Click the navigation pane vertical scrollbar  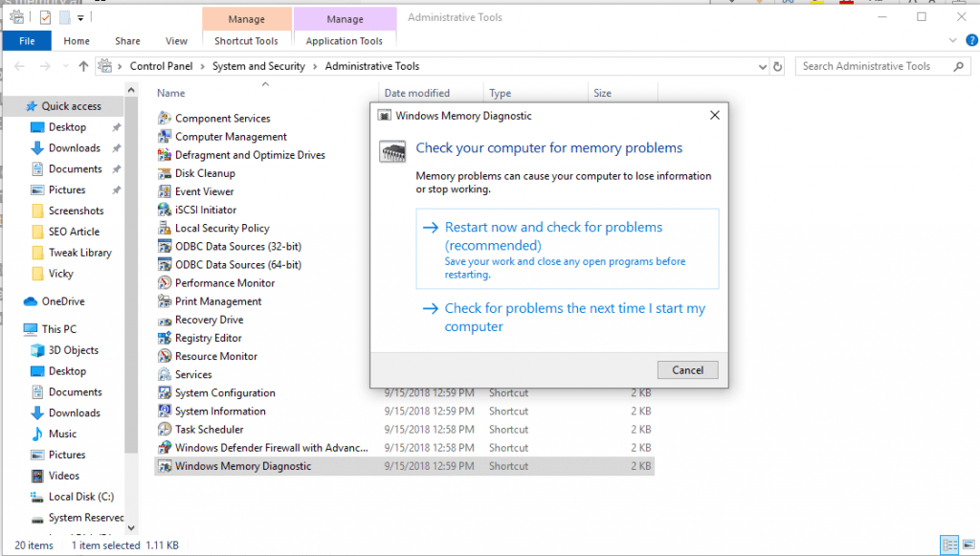133,287
